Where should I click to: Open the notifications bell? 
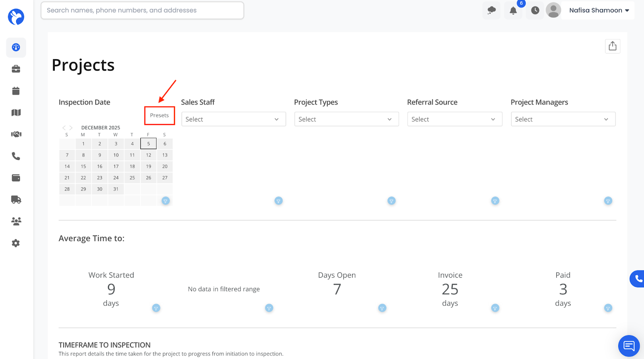pyautogui.click(x=513, y=10)
